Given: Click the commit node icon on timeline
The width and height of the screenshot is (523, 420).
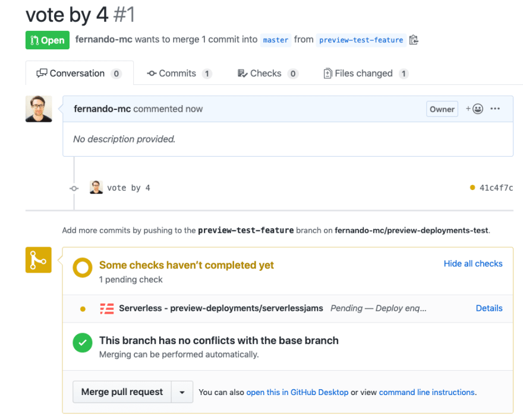Looking at the screenshot, I should pos(74,188).
